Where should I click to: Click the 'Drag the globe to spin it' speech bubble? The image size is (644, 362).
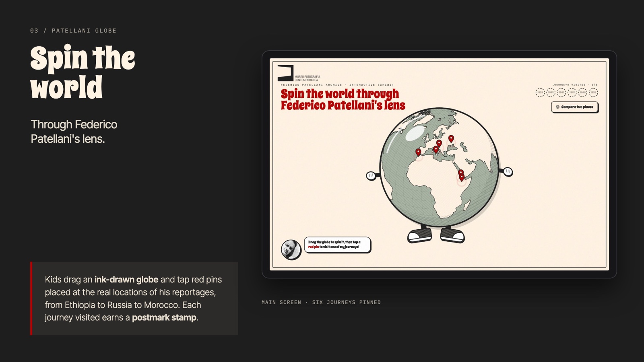point(337,245)
